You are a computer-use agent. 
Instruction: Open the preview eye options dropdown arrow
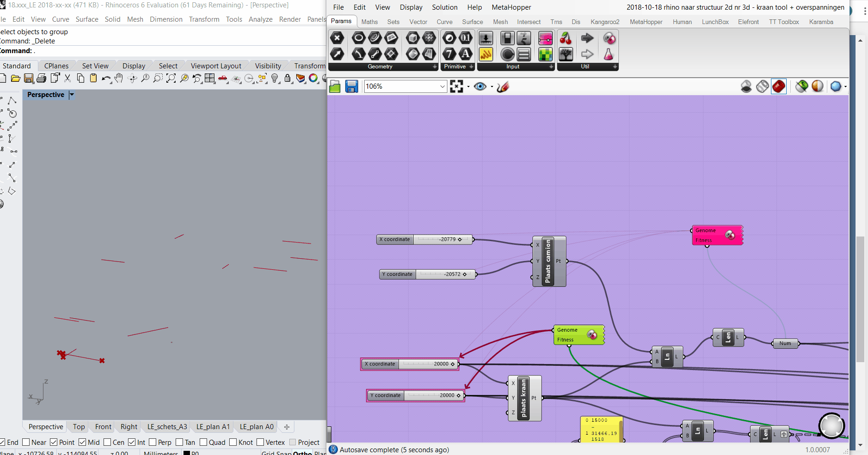click(x=492, y=87)
